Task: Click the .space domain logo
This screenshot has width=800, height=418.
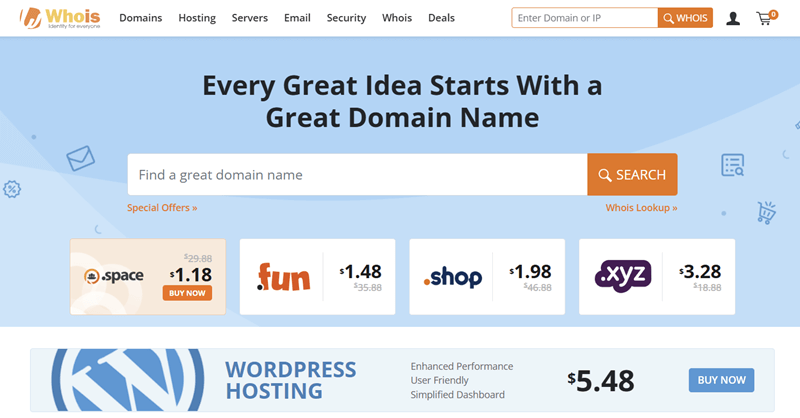Action: point(114,276)
